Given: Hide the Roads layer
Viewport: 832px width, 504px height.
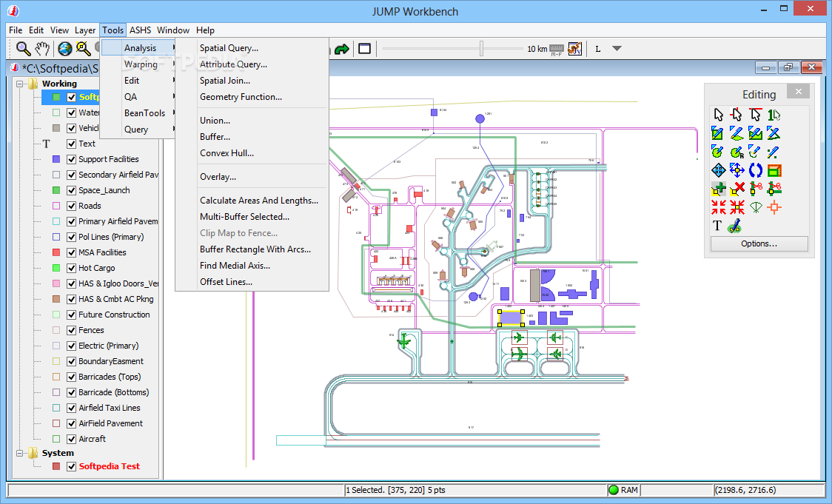Looking at the screenshot, I should point(71,206).
